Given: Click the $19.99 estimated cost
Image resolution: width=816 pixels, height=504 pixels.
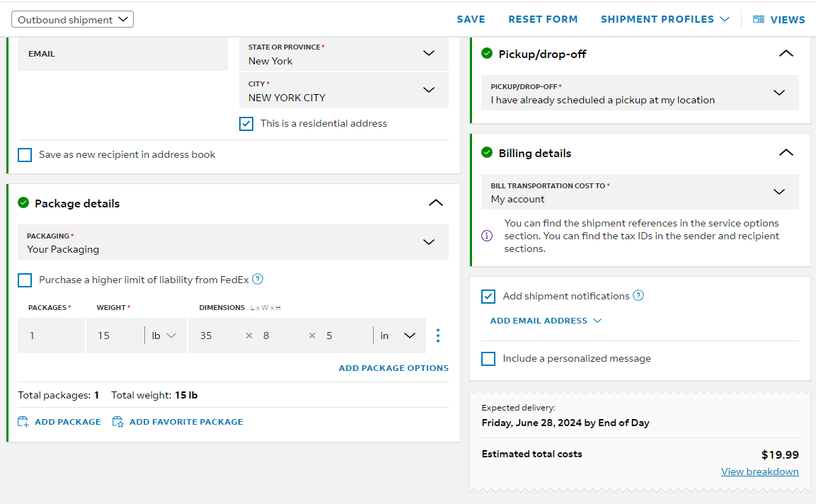Looking at the screenshot, I should (780, 455).
